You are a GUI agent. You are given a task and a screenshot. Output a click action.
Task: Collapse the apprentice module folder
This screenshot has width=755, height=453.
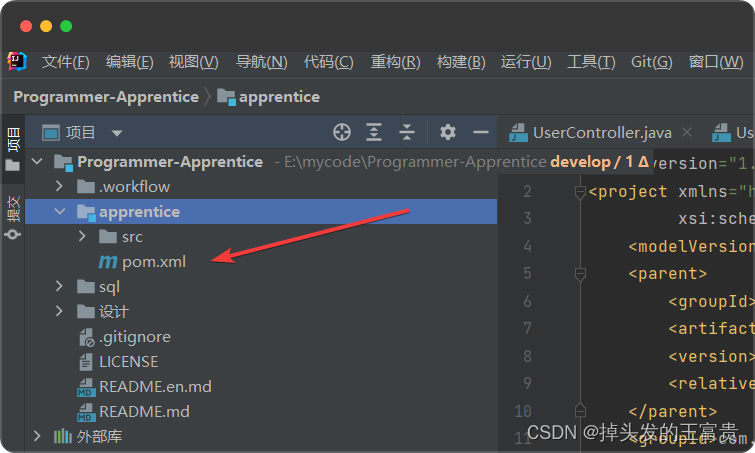point(60,211)
